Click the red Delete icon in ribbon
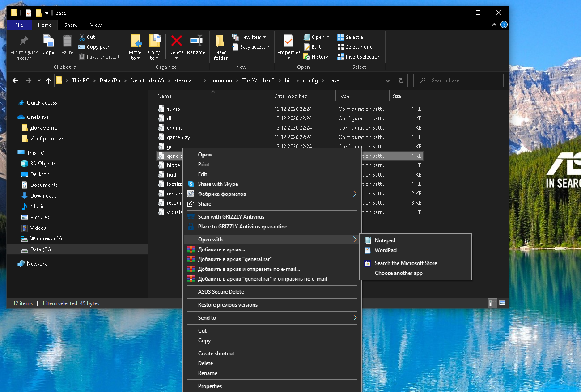This screenshot has width=581, height=392. point(177,41)
